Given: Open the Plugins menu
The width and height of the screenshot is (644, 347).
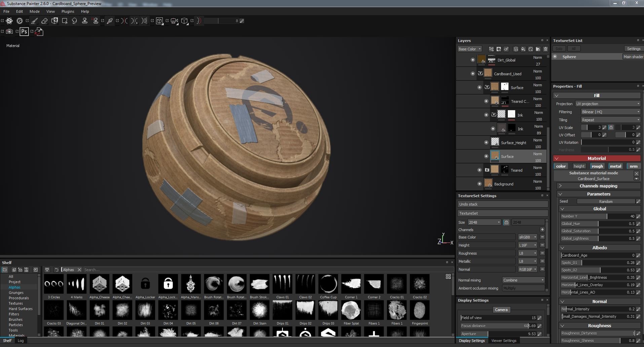Looking at the screenshot, I should 68,11.
